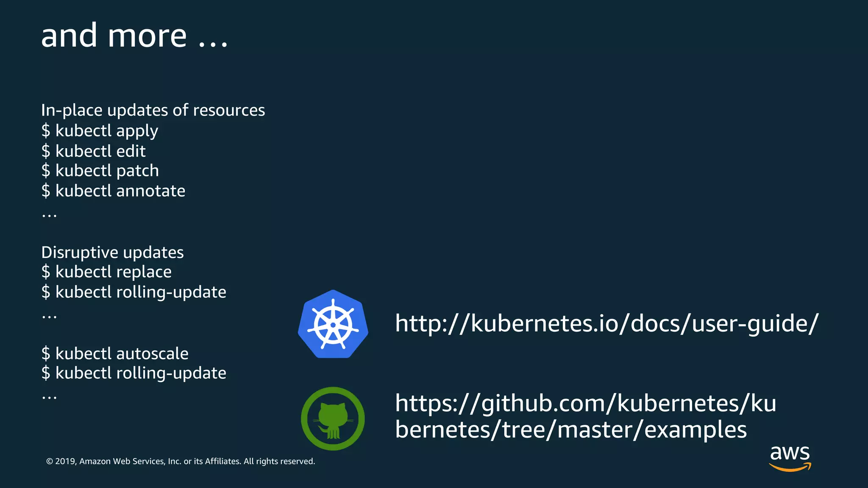The width and height of the screenshot is (868, 488).
Task: Click 'In-place updates of resources' heading
Action: [x=153, y=110]
